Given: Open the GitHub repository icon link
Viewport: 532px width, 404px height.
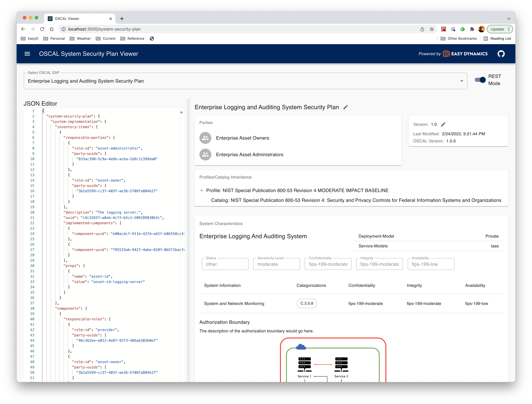Looking at the screenshot, I should (501, 54).
